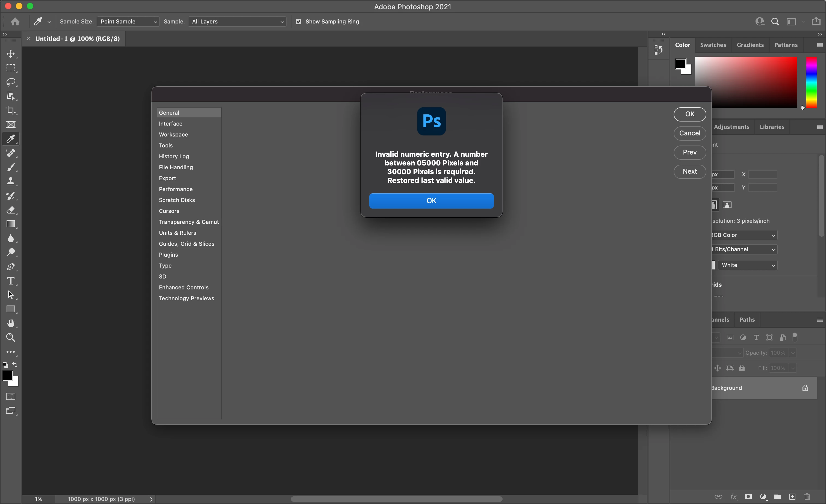Click the hue spectrum slider
This screenshot has width=826, height=504.
(x=811, y=82)
